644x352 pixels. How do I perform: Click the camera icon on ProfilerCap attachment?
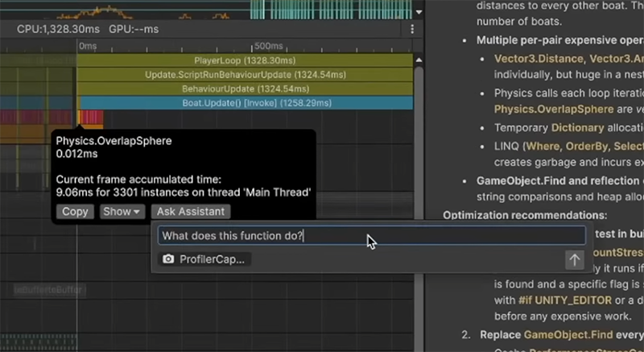[168, 259]
